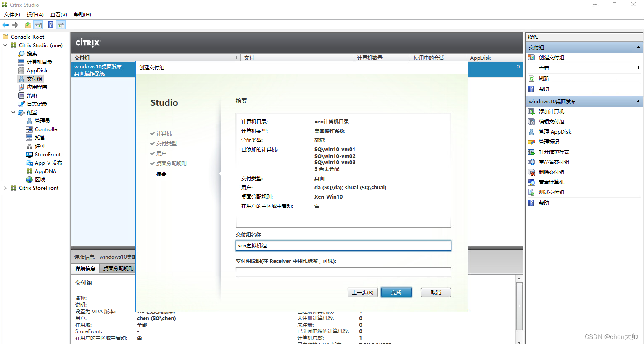Screen dimensions: 644x344
Task: Click the AppDisk column header
Action: [495, 58]
